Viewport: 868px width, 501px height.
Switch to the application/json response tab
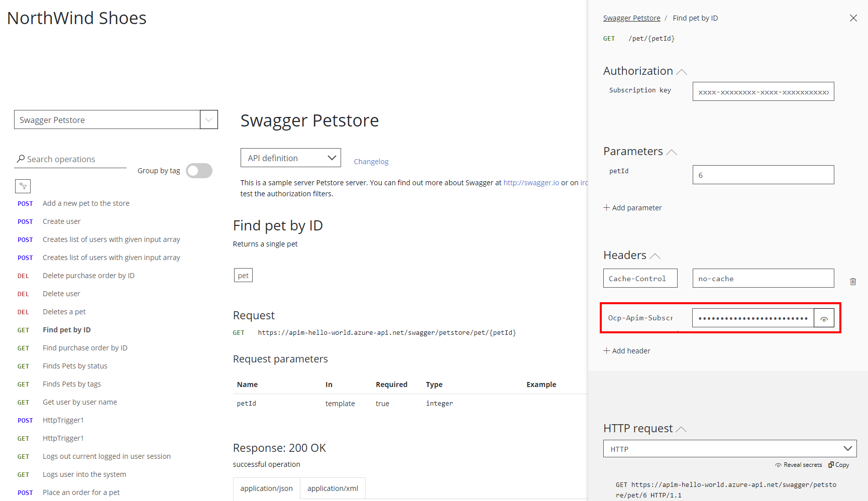(x=266, y=488)
